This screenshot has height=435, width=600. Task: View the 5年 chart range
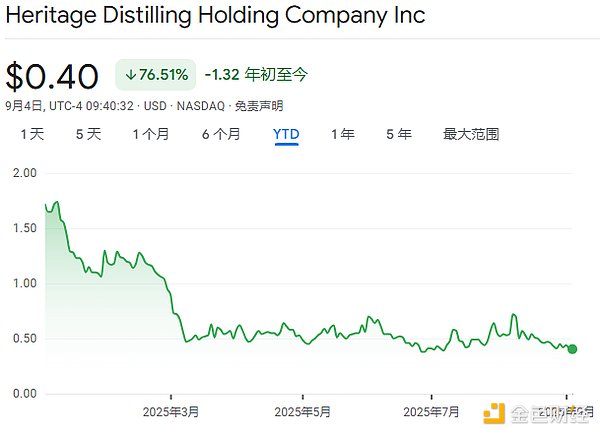point(398,134)
